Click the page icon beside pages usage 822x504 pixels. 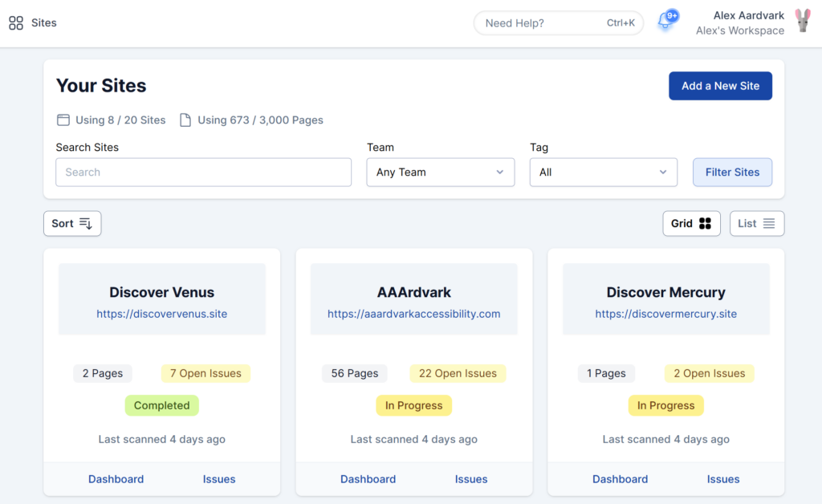pyautogui.click(x=185, y=120)
